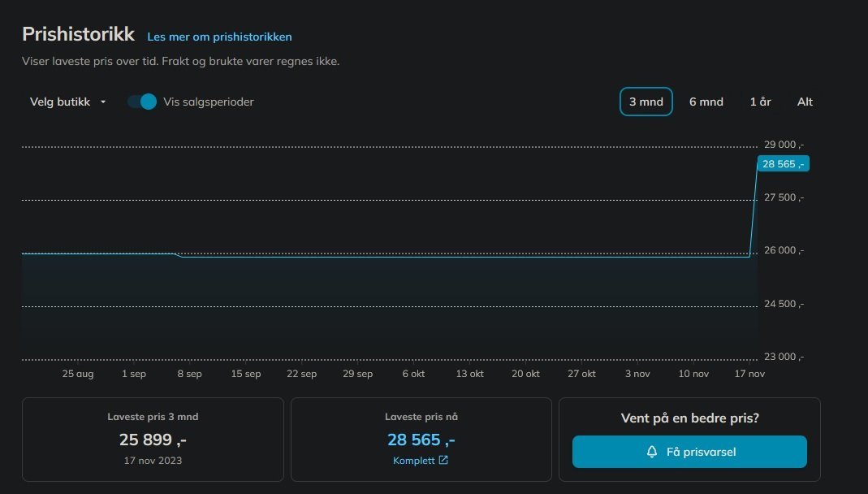Toggle the 'Vis salgsperioder' switch off

(142, 102)
